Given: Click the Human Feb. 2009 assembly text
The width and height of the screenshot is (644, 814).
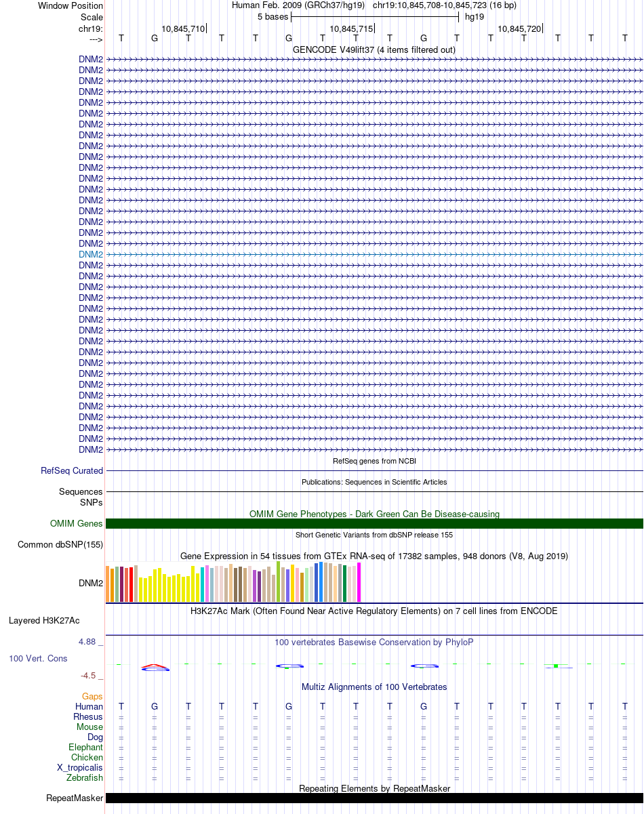Looking at the screenshot, I should coord(298,5).
